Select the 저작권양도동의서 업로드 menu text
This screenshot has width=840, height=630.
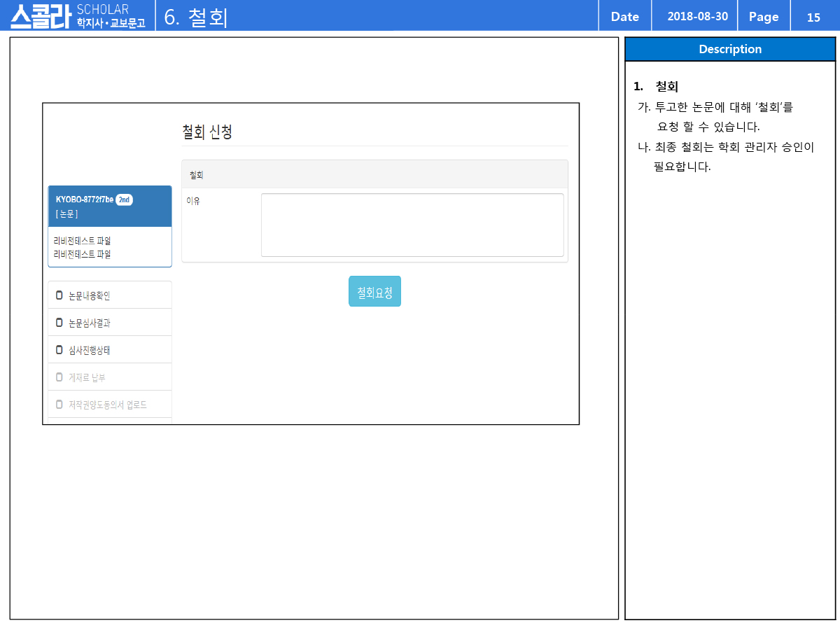(x=107, y=405)
